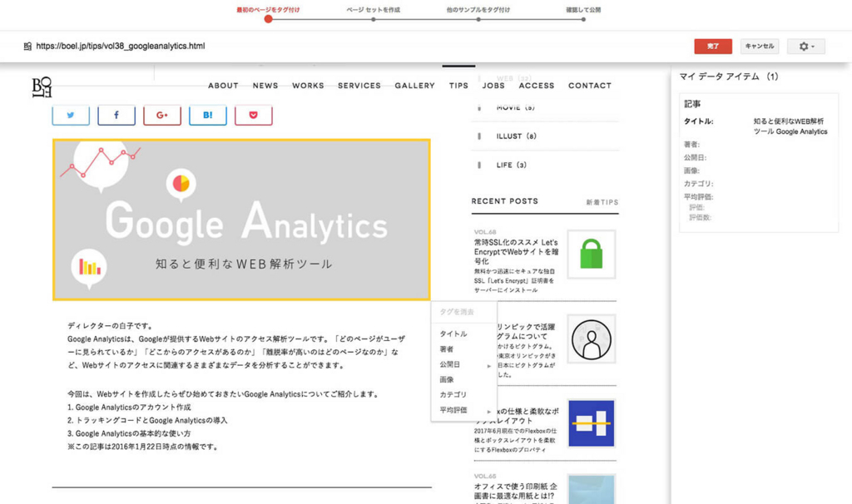
Task: Click the 公開日: field in data panel
Action: [695, 157]
